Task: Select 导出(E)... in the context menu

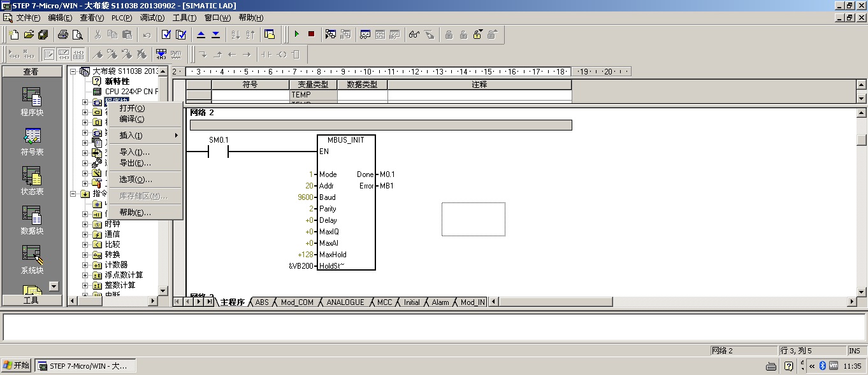Action: (x=135, y=163)
